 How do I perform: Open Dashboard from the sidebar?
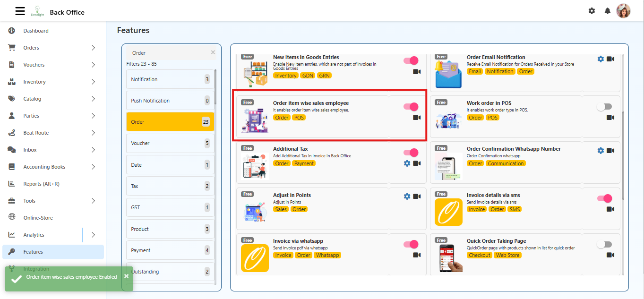pos(36,31)
